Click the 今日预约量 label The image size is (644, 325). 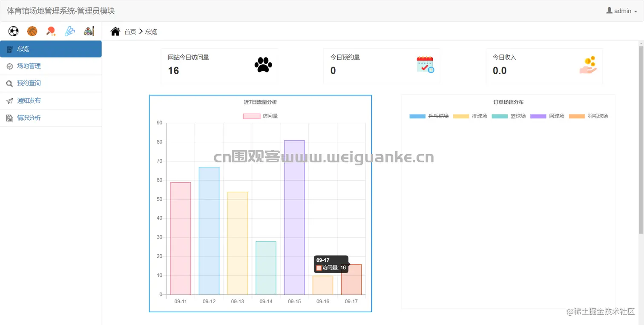point(345,57)
